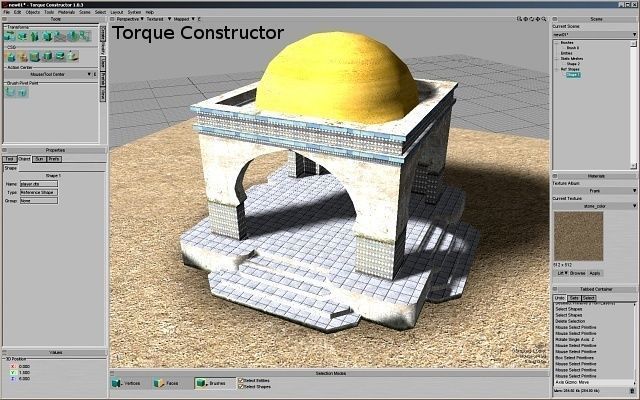Viewport: 640px width, 400px height.
Task: Click the Scene panel header grip icon
Action: (x=555, y=19)
